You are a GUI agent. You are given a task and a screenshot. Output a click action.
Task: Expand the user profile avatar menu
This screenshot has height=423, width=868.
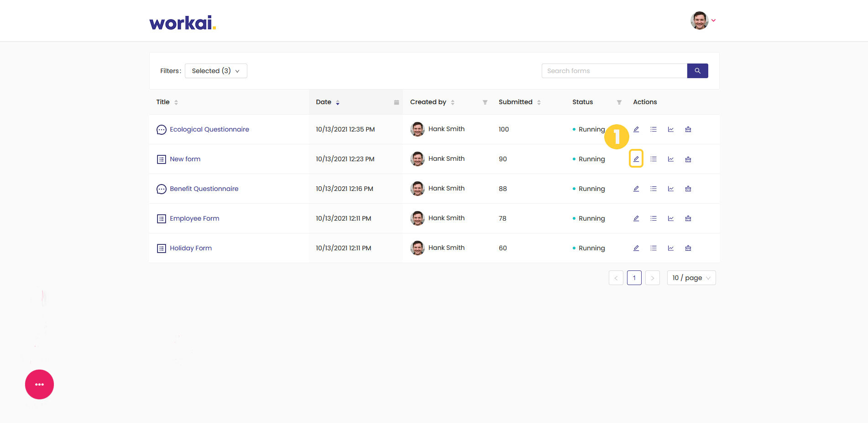pyautogui.click(x=703, y=21)
